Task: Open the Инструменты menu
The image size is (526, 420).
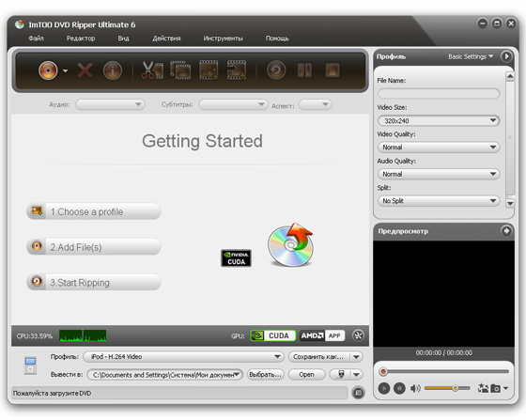Action: [224, 39]
